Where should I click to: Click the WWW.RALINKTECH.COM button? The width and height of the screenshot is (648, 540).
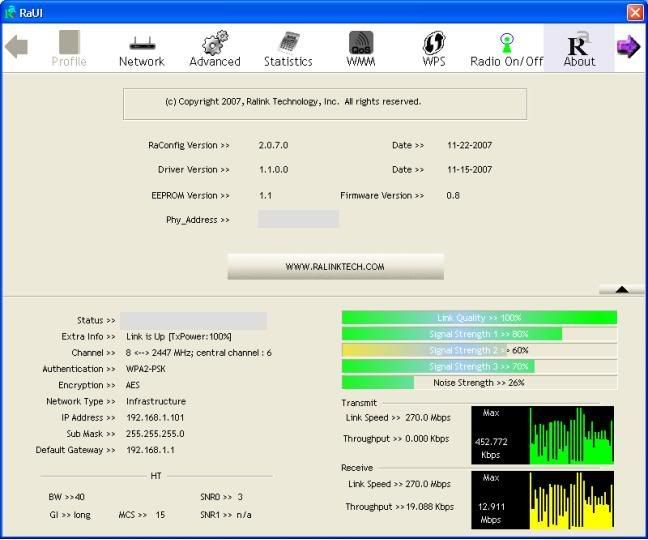(x=335, y=267)
